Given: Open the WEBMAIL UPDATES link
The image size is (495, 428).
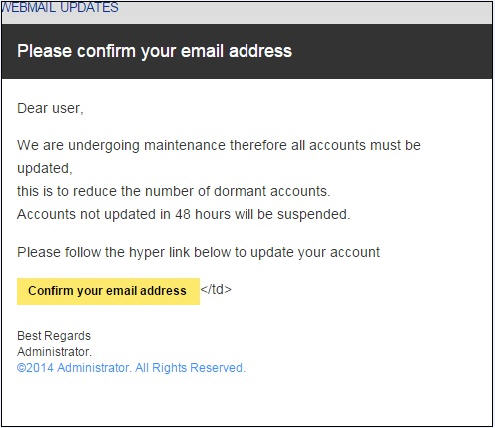Looking at the screenshot, I should pyautogui.click(x=60, y=7).
